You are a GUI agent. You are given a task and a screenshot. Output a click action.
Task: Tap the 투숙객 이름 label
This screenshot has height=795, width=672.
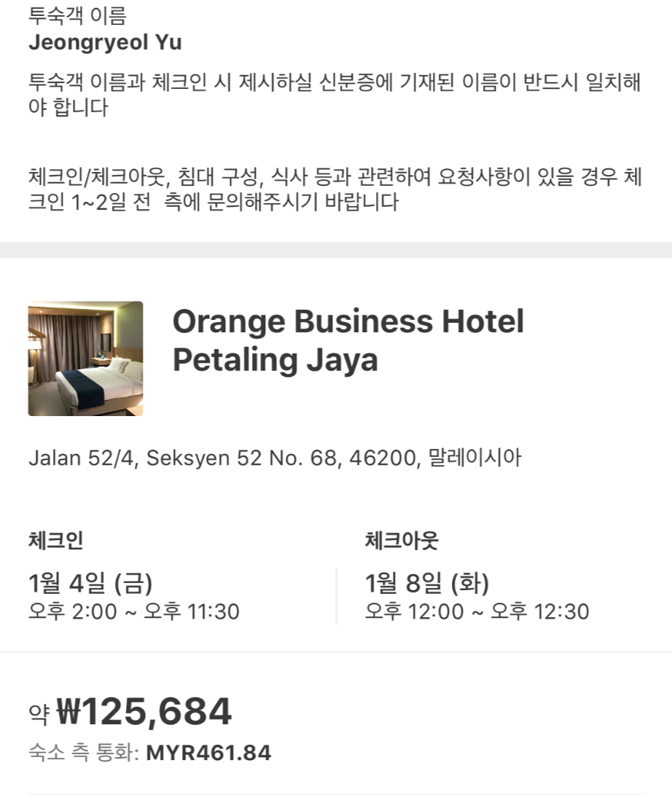[x=77, y=14]
